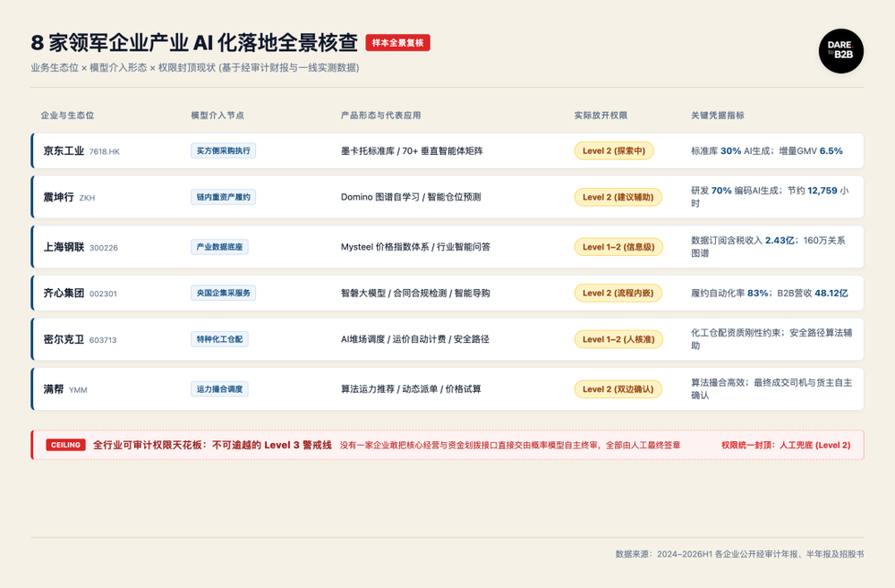The image size is (895, 588).
Task: Click the 链内重资产履约 tag
Action: pyautogui.click(x=223, y=197)
